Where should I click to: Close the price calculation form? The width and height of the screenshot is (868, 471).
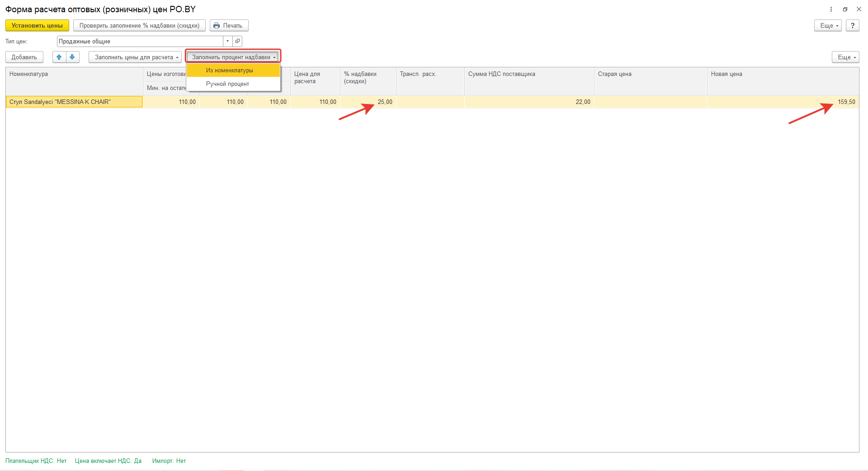(859, 9)
